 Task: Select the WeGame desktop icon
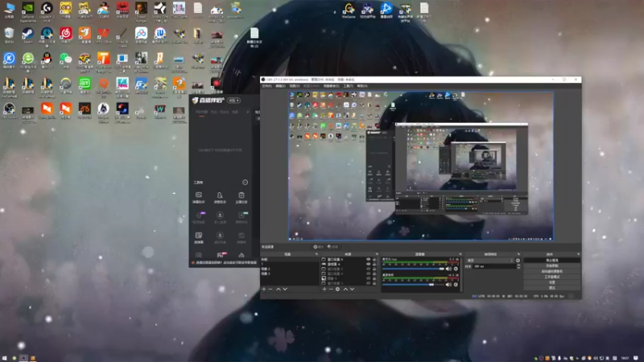pos(349,10)
